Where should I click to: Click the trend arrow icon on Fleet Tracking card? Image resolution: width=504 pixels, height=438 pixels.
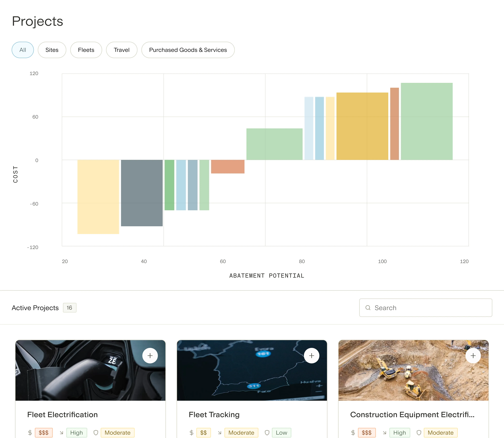click(220, 433)
